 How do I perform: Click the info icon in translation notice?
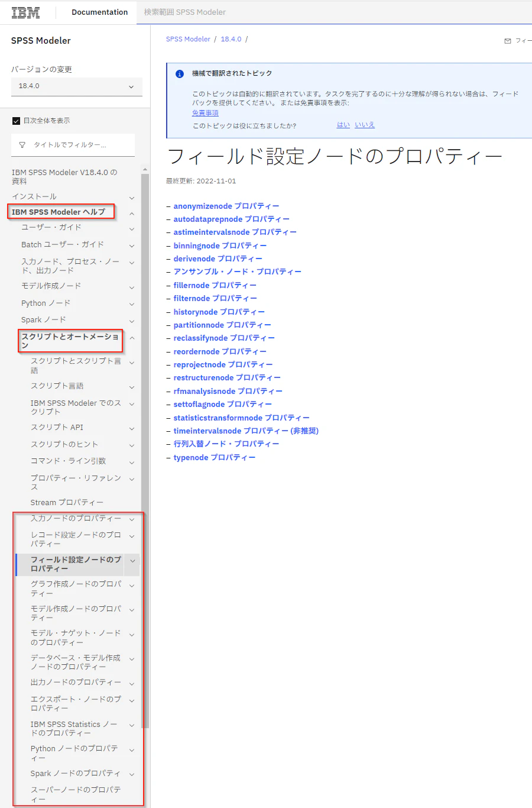180,74
